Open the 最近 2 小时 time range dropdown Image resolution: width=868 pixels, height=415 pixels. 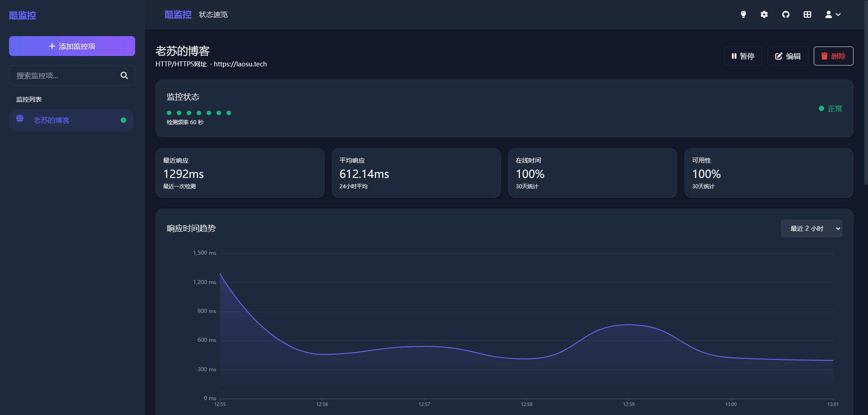(x=811, y=228)
